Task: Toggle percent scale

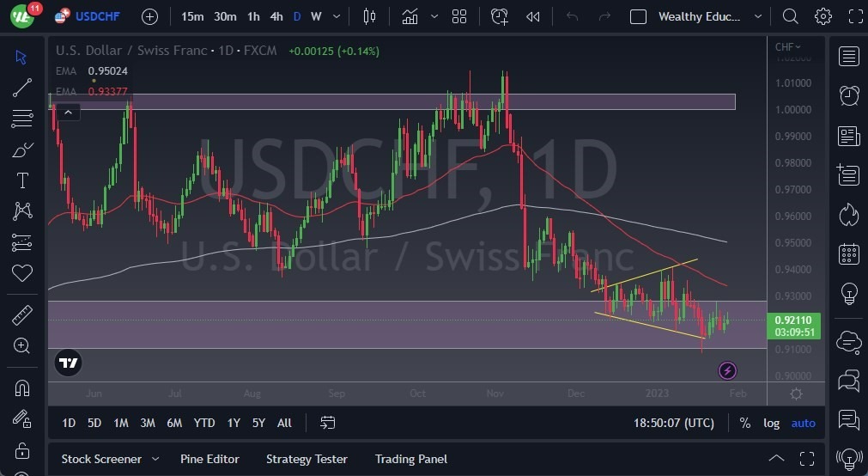Action: pos(745,423)
